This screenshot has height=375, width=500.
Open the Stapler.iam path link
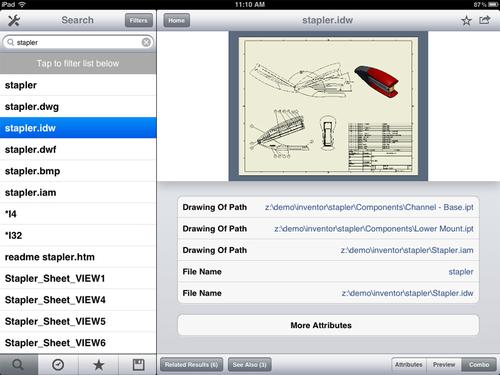pos(407,250)
